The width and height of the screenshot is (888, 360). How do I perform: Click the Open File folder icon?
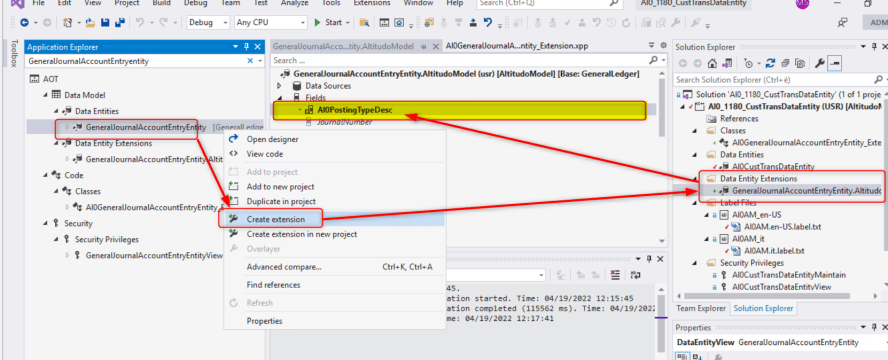tap(91, 23)
